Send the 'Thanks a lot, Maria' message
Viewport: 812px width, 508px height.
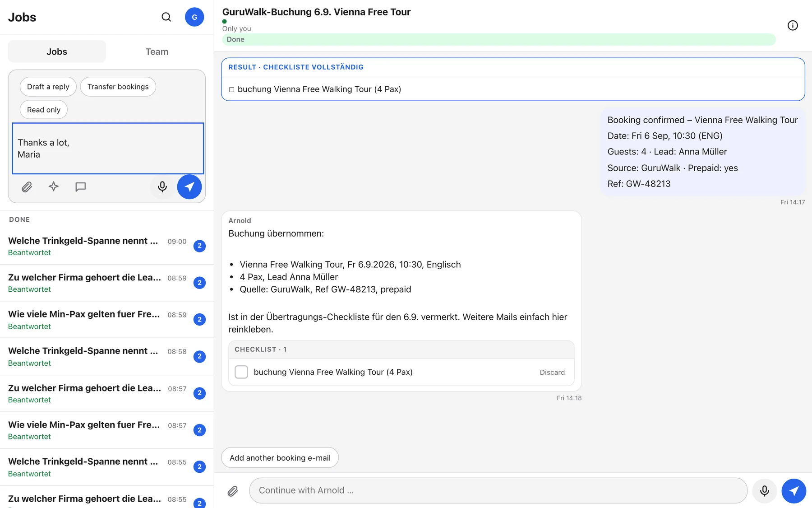[189, 186]
